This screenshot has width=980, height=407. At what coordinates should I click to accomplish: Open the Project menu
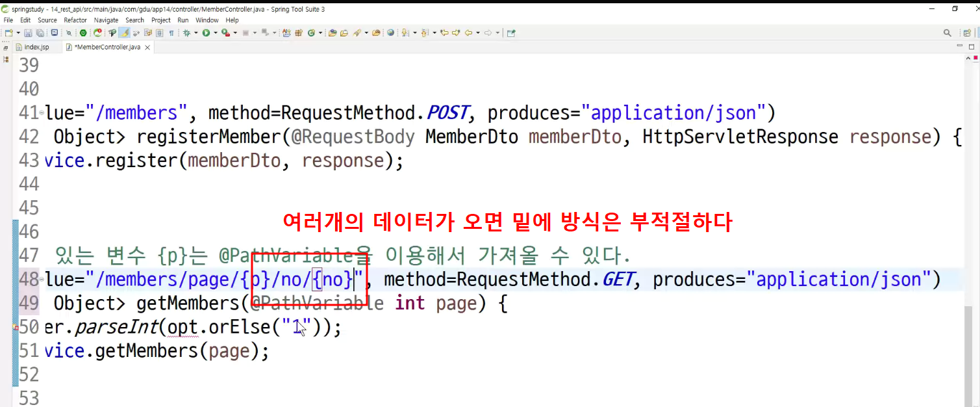click(161, 20)
